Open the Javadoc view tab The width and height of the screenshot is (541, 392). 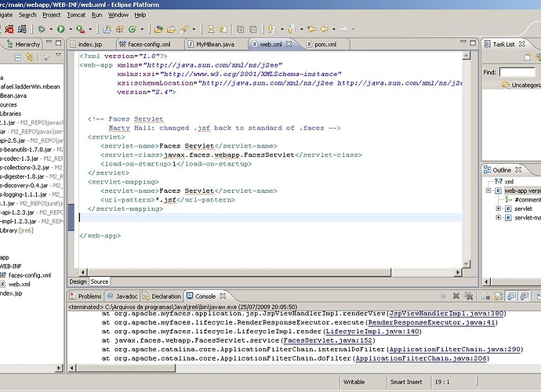[x=122, y=296]
